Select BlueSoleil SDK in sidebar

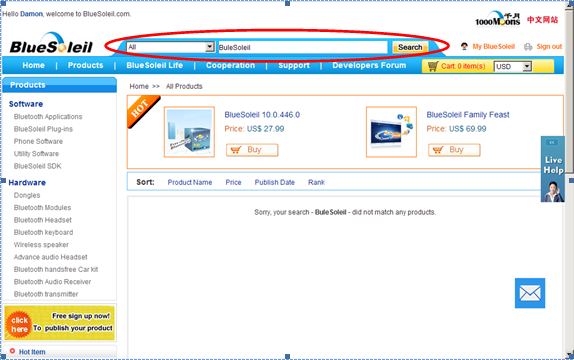37,166
